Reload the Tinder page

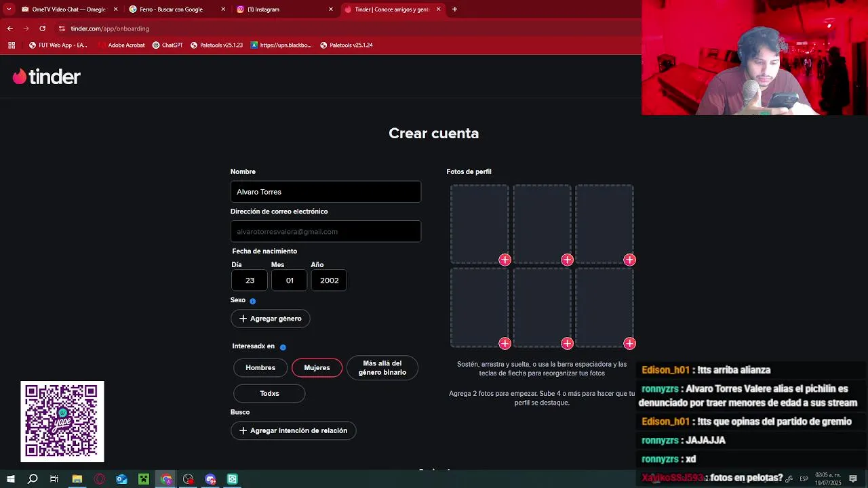click(x=42, y=28)
